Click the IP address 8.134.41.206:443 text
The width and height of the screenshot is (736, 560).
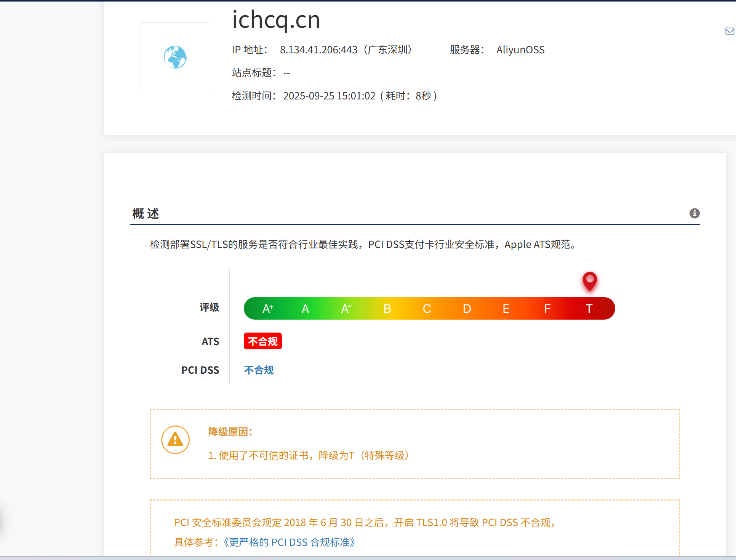(x=318, y=50)
